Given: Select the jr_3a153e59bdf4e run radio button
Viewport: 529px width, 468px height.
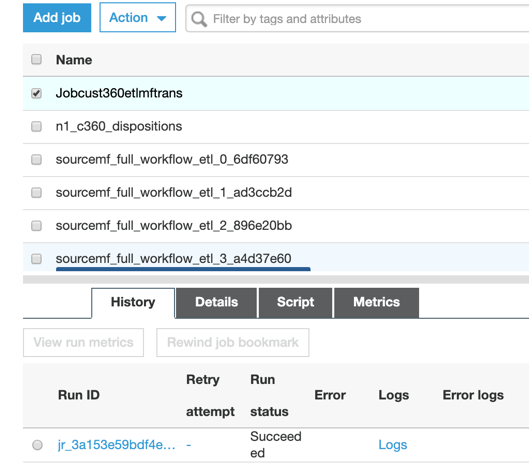Looking at the screenshot, I should coord(37,445).
